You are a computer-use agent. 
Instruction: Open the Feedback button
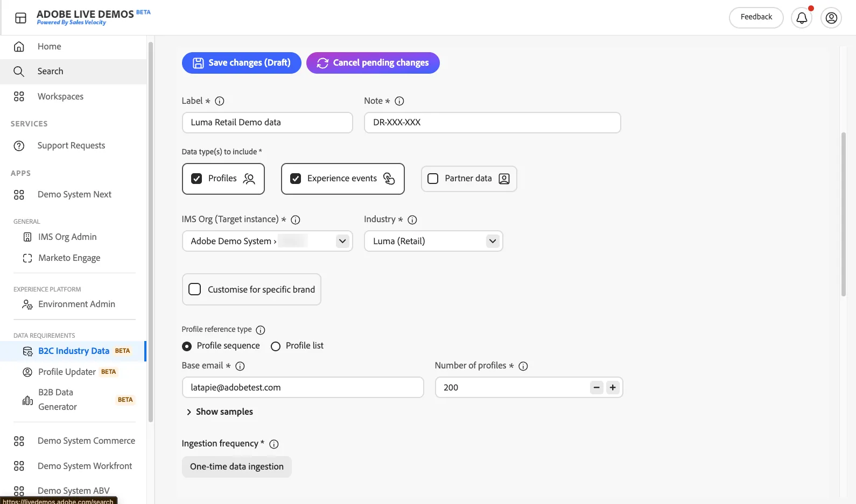tap(756, 17)
